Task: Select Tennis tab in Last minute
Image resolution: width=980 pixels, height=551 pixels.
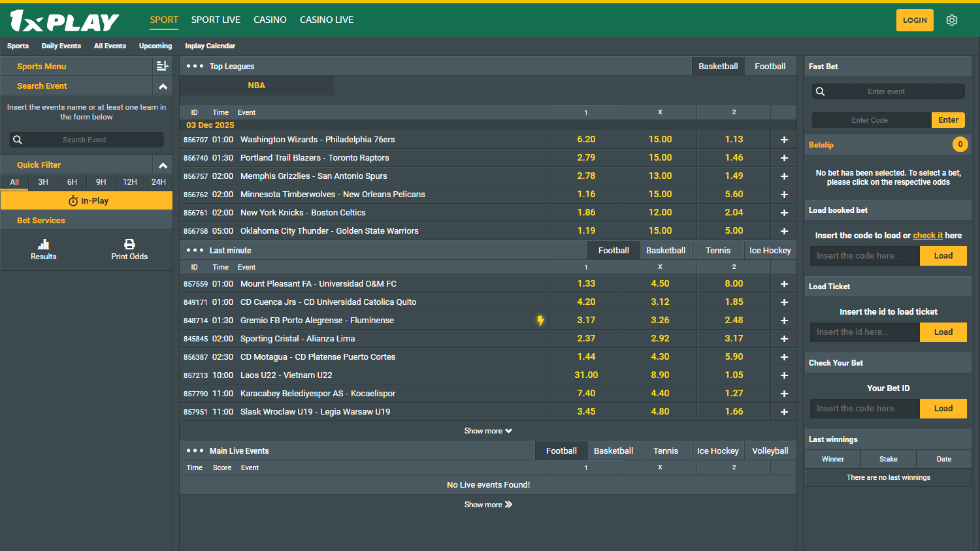Action: pyautogui.click(x=717, y=251)
